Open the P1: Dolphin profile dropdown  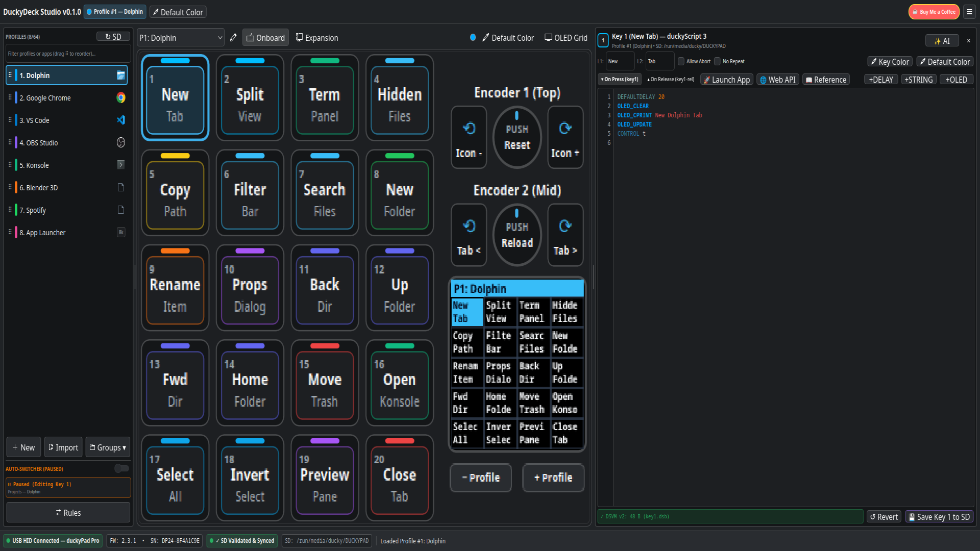181,38
